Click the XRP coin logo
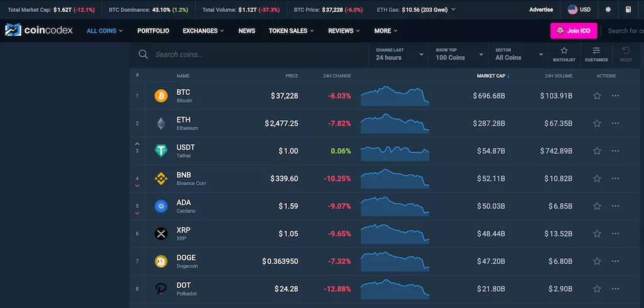The image size is (644, 308). 161,234
